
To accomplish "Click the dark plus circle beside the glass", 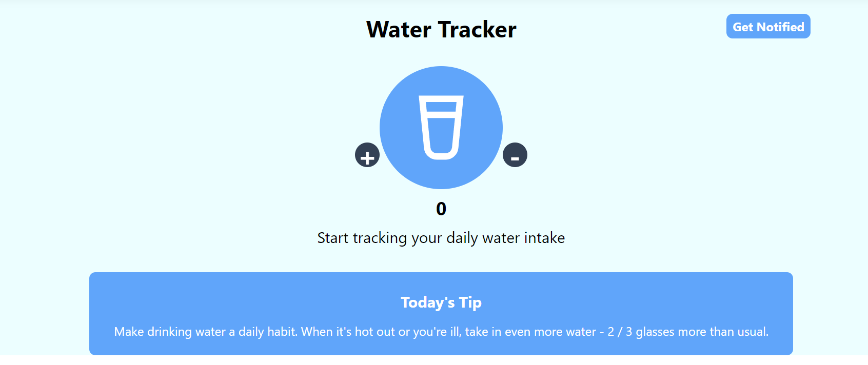I will point(367,154).
